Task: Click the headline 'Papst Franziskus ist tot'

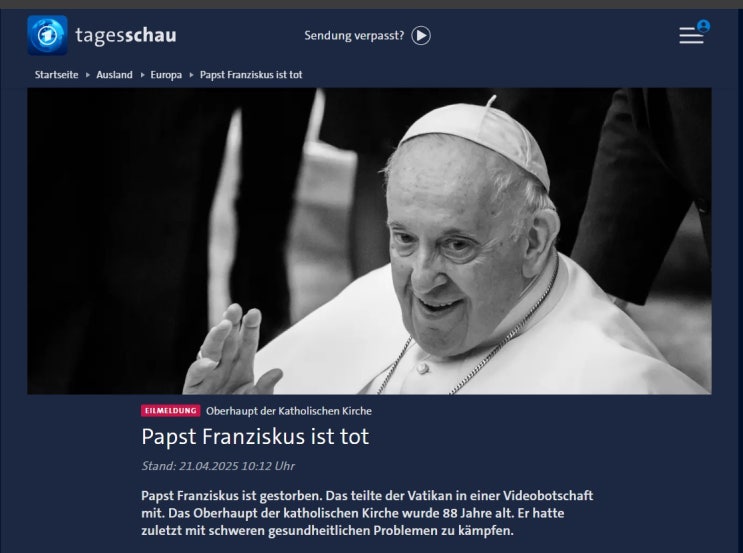Action: coord(255,436)
